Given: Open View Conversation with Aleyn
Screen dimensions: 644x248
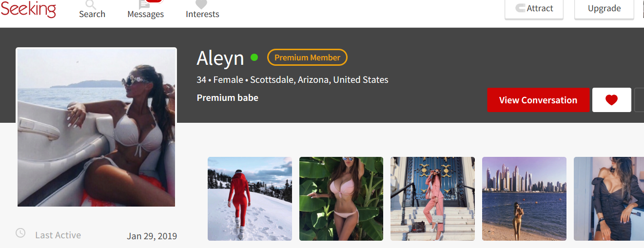Looking at the screenshot, I should [538, 100].
